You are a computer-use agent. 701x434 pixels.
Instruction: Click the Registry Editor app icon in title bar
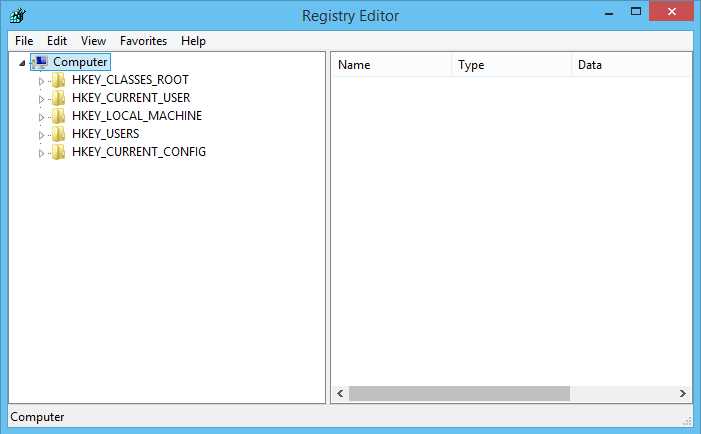(x=18, y=16)
